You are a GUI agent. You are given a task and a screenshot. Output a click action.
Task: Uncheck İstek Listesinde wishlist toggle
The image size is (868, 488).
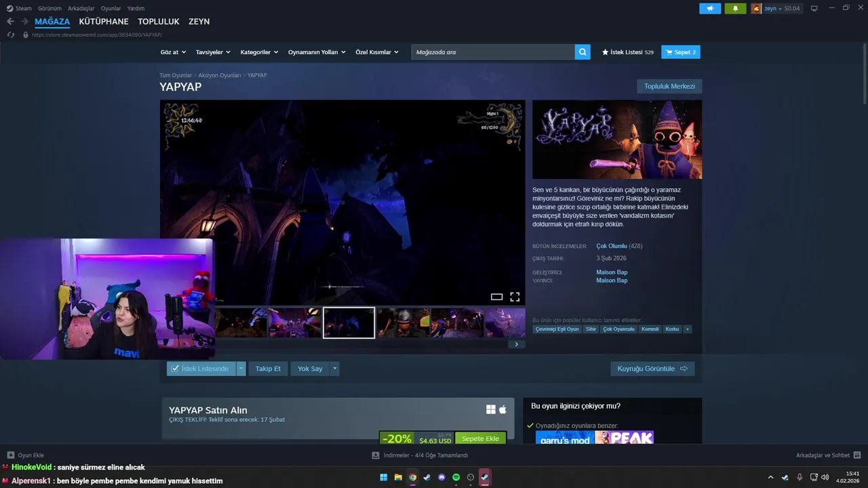pyautogui.click(x=201, y=369)
